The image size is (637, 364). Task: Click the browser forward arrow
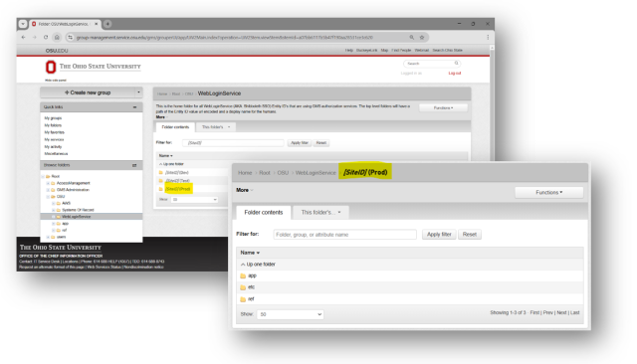point(34,38)
